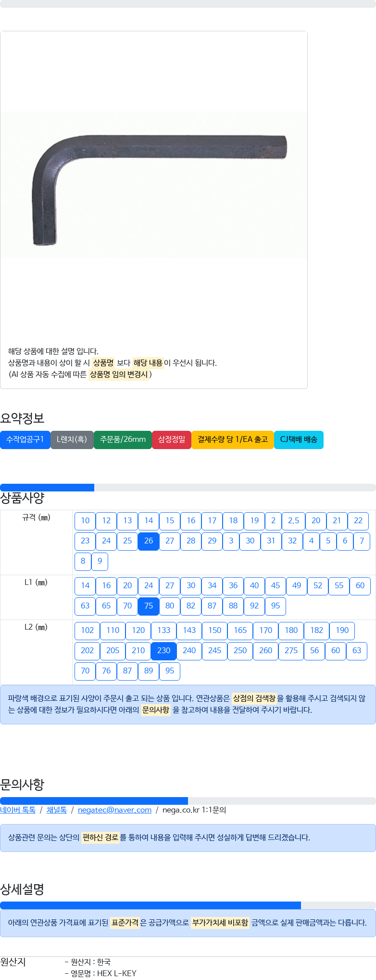Click the 상품사양 progress bar

pos(188,488)
